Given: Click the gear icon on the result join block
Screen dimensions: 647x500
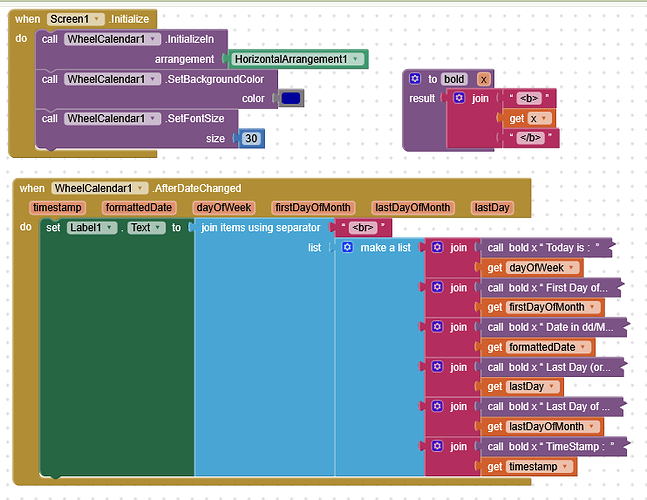Looking at the screenshot, I should [459, 99].
